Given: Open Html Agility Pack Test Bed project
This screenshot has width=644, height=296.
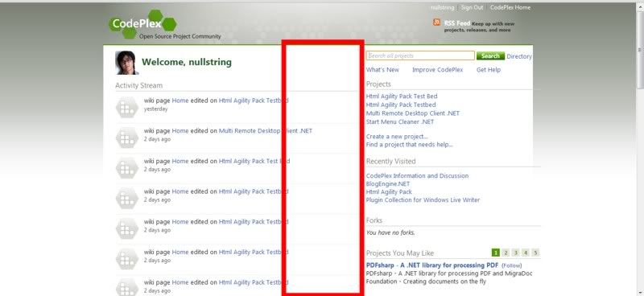Looking at the screenshot, I should 402,97.
